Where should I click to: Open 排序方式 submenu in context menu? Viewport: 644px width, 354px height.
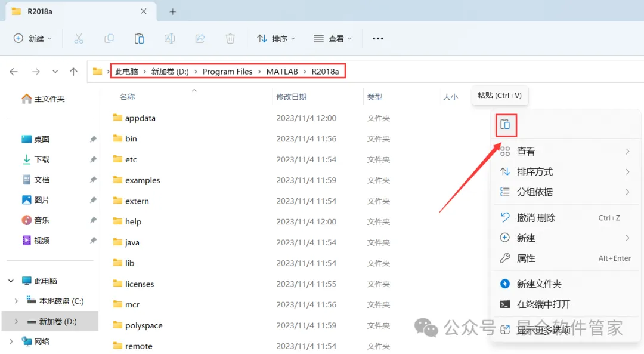click(x=565, y=171)
